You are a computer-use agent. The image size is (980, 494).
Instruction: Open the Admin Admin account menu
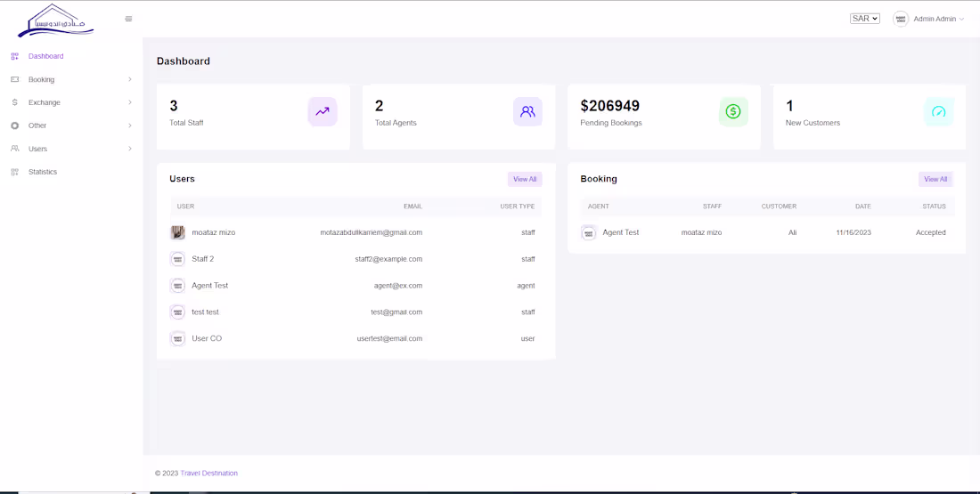[939, 19]
